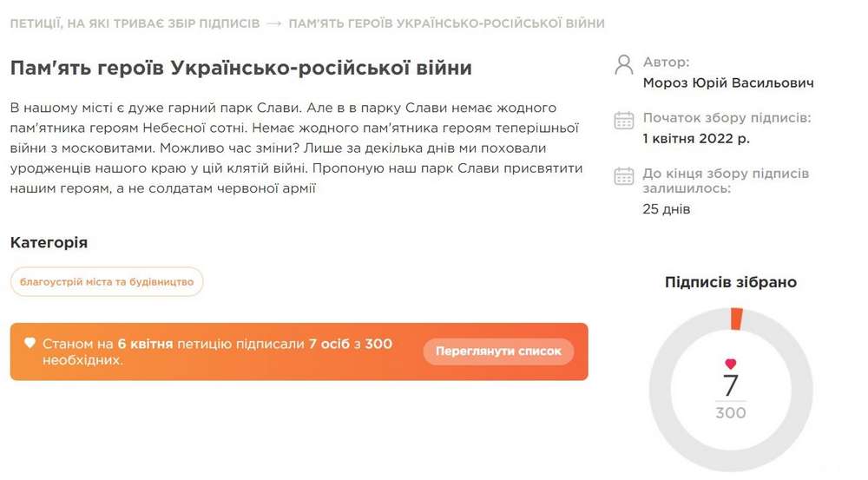Click the red heart icon inside the ring
This screenshot has width=868, height=480.
click(x=731, y=364)
